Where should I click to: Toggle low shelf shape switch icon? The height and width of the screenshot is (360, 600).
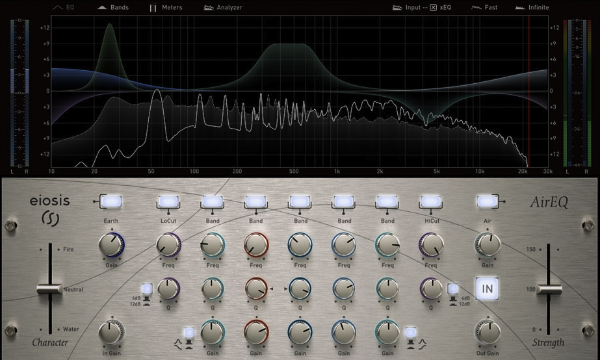(189, 333)
